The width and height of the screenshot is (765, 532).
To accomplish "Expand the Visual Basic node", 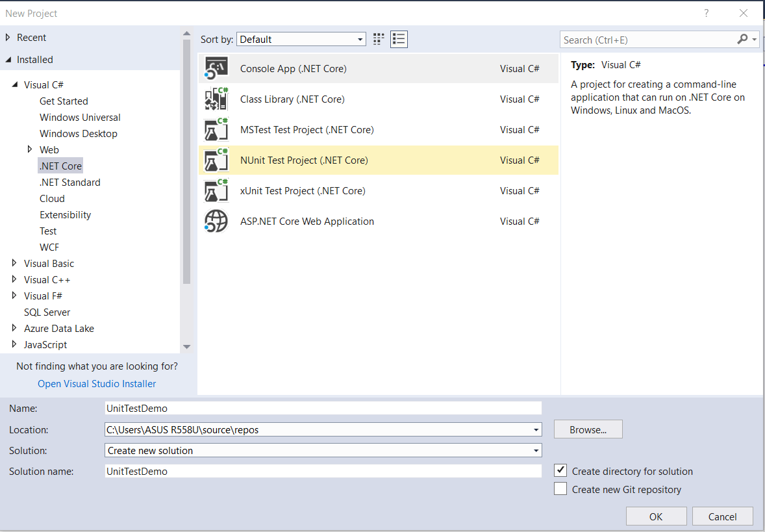I will tap(14, 263).
